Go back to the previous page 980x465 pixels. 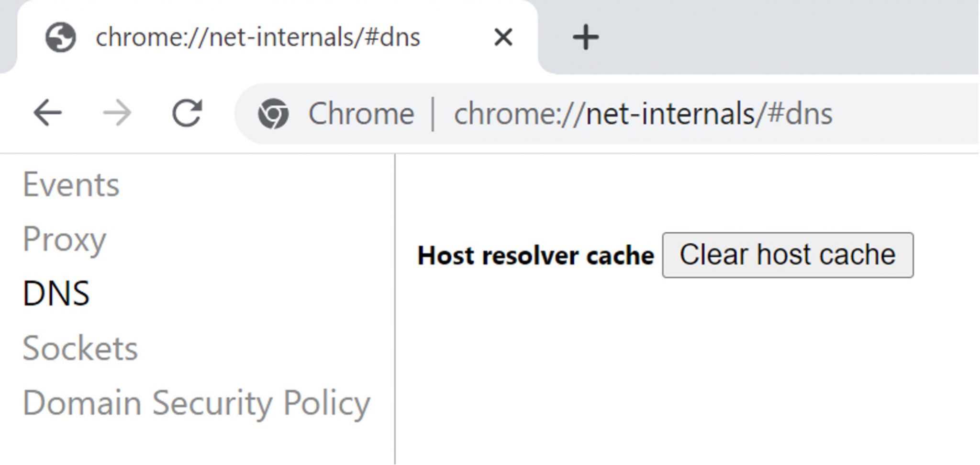tap(47, 113)
